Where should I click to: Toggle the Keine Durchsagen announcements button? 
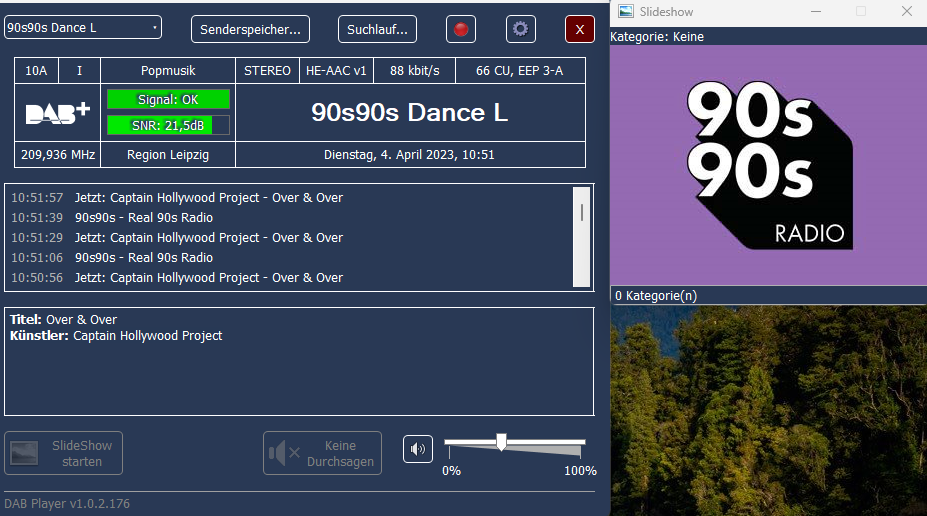click(322, 453)
